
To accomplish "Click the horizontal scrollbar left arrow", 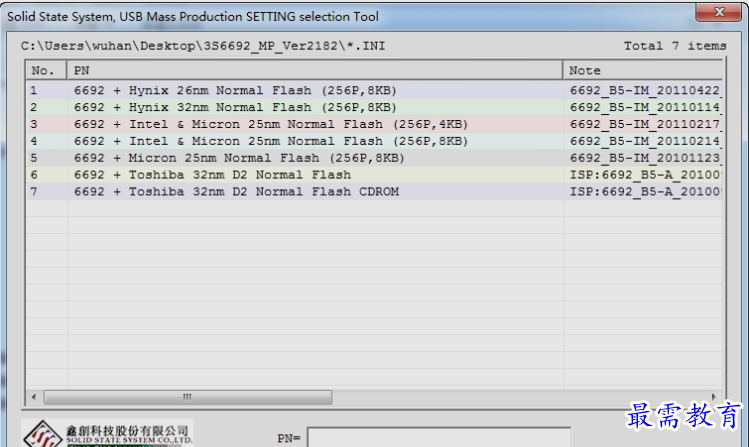I will 34,397.
